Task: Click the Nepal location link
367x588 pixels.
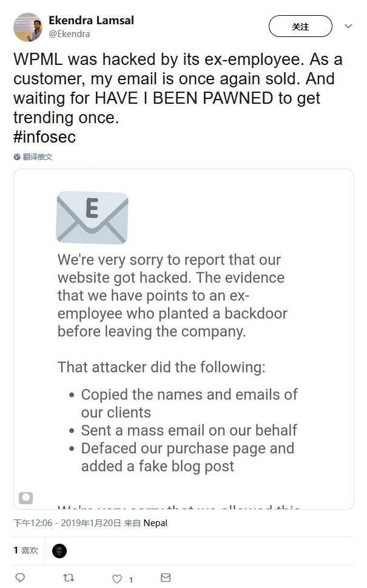Action: coord(155,523)
